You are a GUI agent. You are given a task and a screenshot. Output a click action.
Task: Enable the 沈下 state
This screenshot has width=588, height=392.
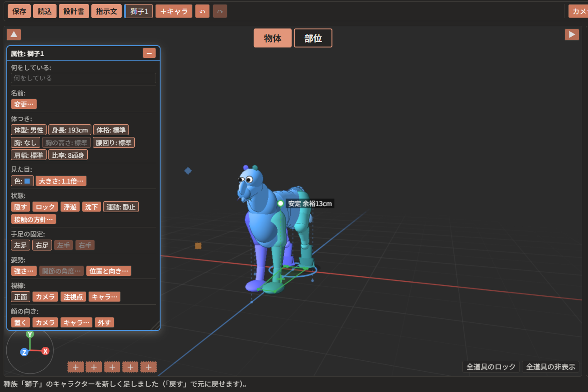91,207
